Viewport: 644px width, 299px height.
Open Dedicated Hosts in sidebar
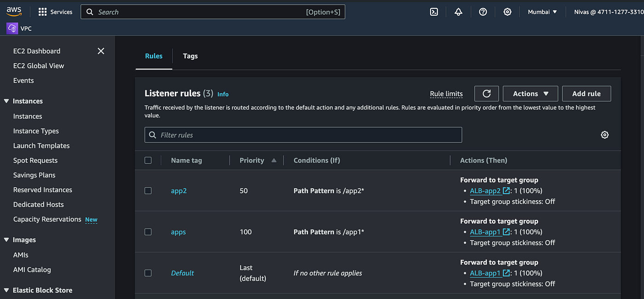click(x=39, y=205)
